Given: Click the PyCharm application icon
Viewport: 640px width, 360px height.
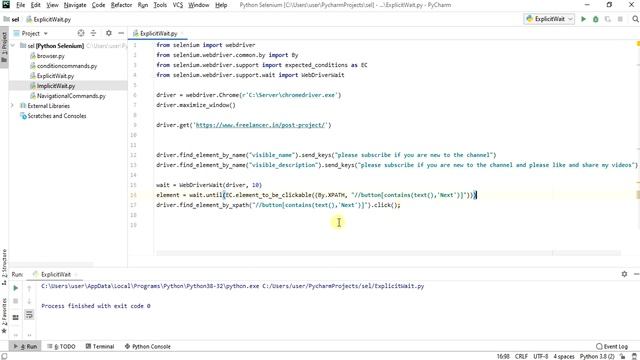Looking at the screenshot, I should tap(6, 5).
